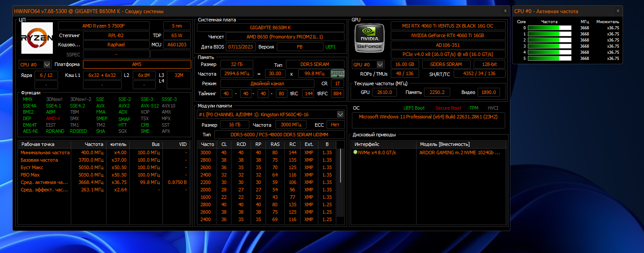Screen dimensions: 644x253
Task: Click the AD106-351 GPU codename field
Action: coord(448,45)
